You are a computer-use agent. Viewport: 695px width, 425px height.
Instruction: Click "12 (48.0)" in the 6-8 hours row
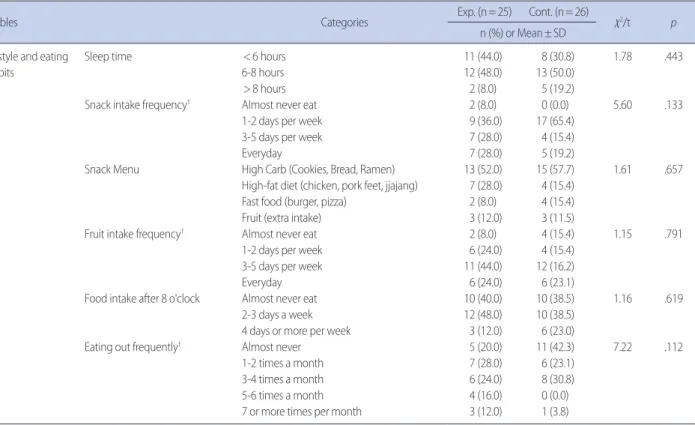click(483, 73)
